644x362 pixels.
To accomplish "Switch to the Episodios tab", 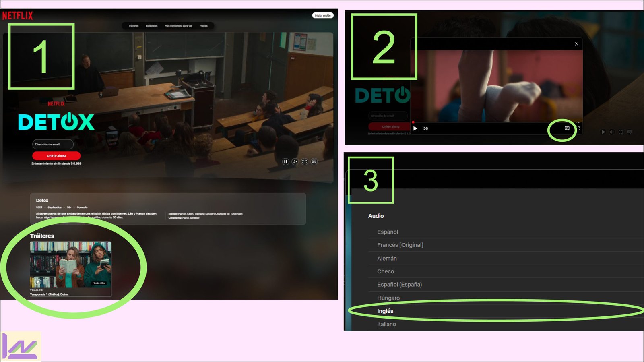I will tap(151, 26).
